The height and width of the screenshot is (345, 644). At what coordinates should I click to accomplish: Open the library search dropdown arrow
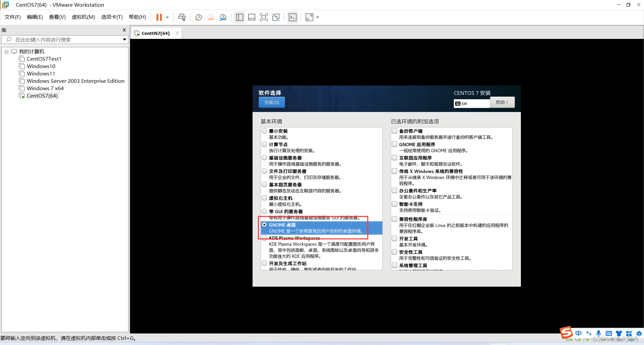[x=124, y=40]
